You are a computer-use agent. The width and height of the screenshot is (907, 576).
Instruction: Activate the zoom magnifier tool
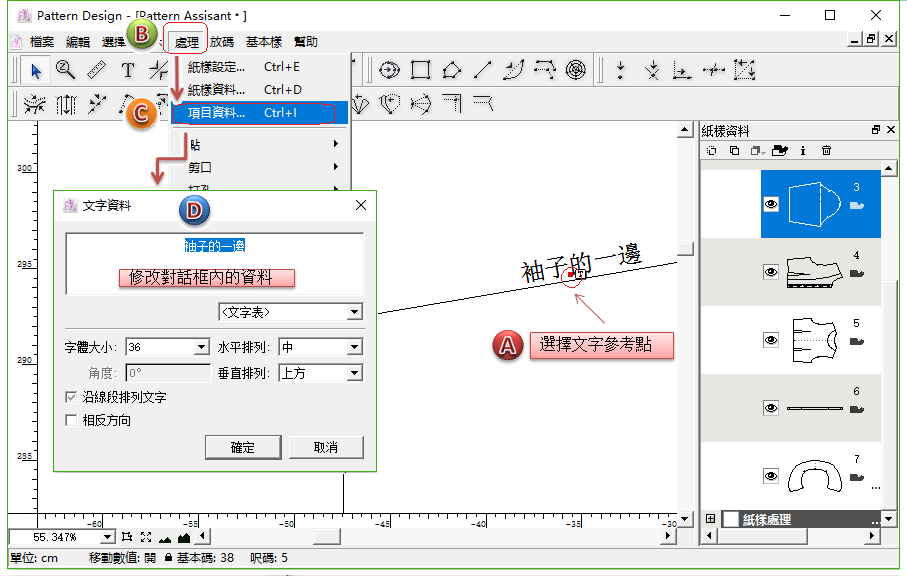66,70
